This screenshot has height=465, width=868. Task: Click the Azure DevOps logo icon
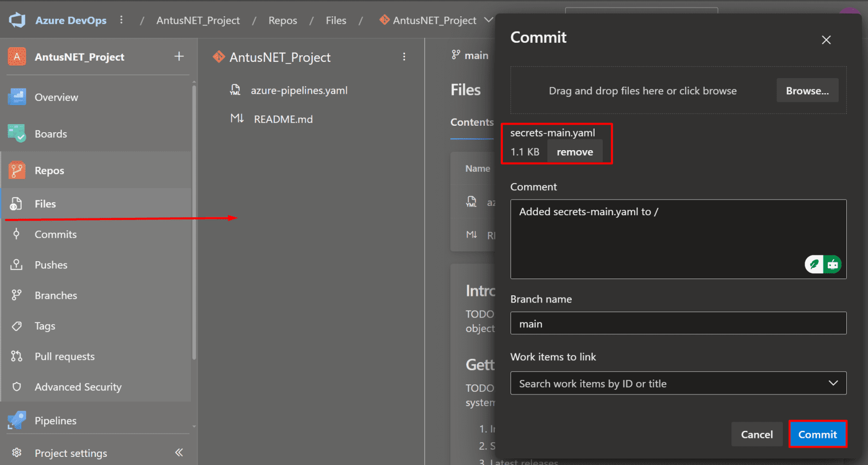tap(17, 20)
